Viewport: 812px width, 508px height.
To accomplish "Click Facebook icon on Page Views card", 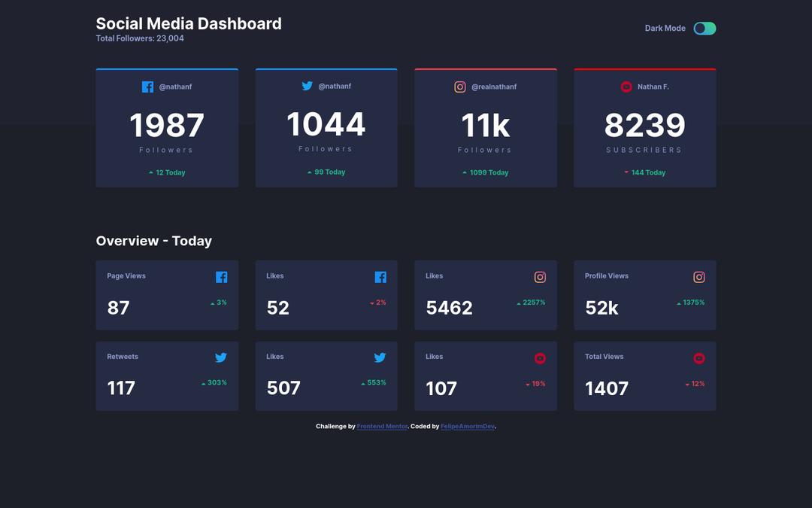I will (221, 277).
